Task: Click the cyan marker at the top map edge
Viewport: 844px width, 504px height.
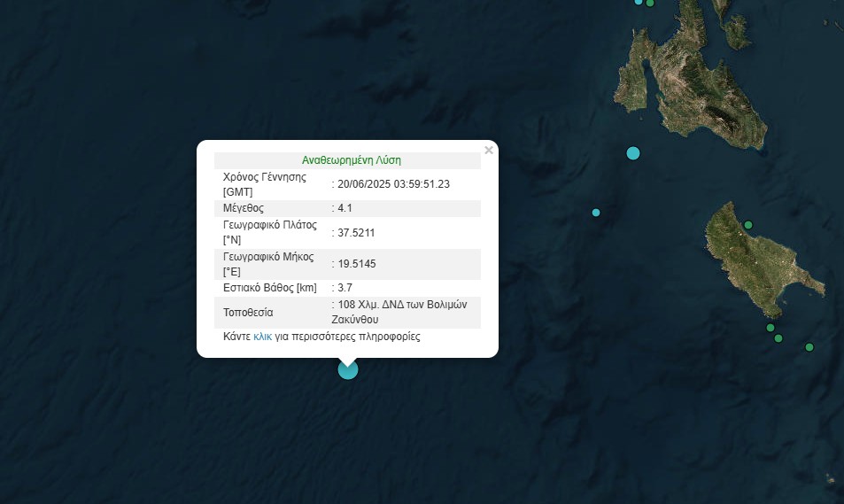Action: [639, 2]
